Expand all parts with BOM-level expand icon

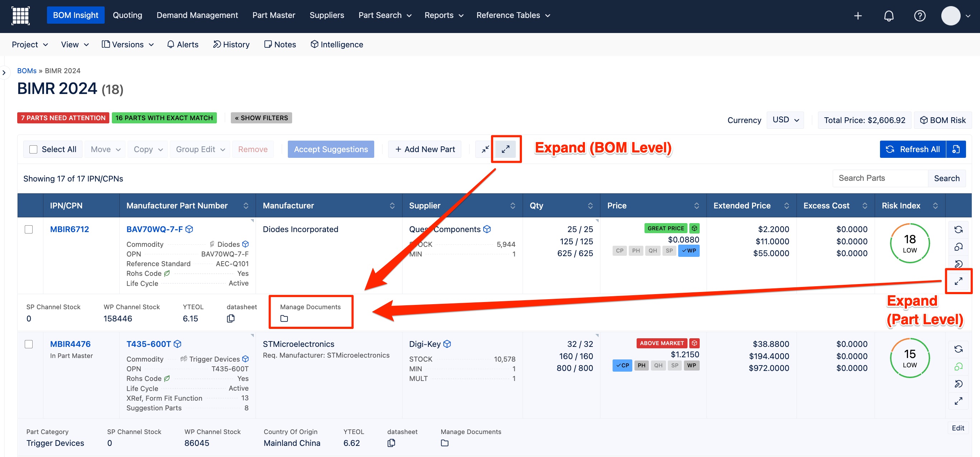[506, 149]
